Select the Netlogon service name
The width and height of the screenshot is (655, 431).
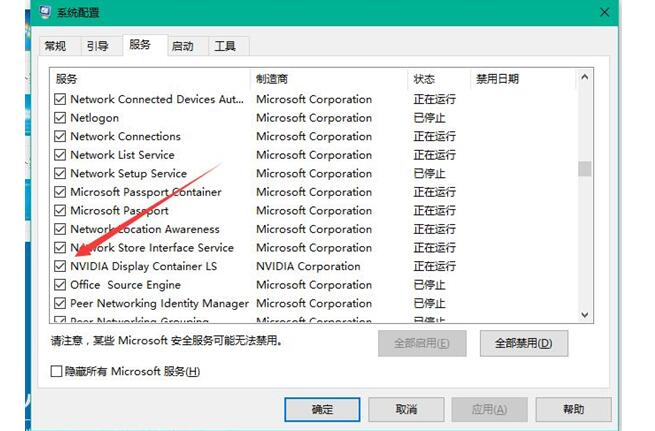(95, 118)
